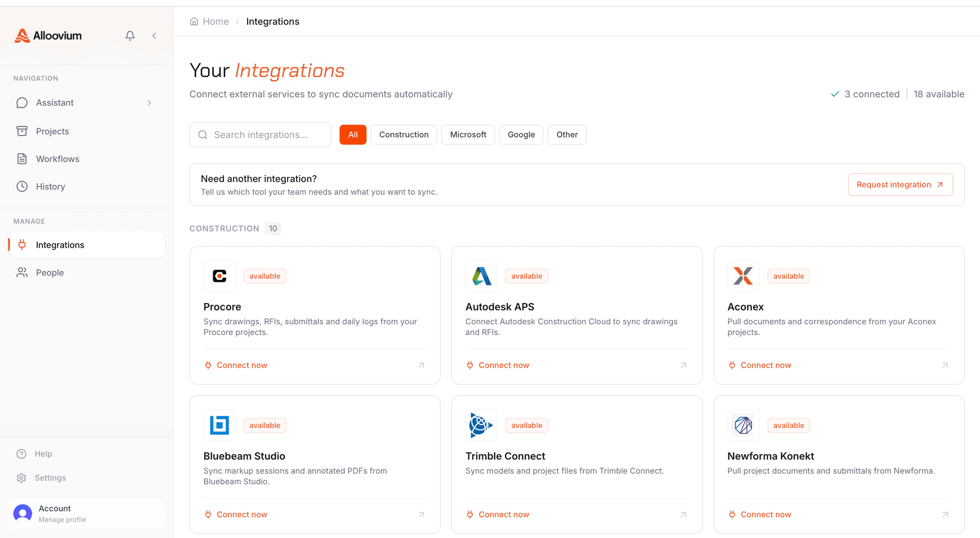Open the notifications bell
Viewport: 980px width, 538px height.
click(x=130, y=36)
